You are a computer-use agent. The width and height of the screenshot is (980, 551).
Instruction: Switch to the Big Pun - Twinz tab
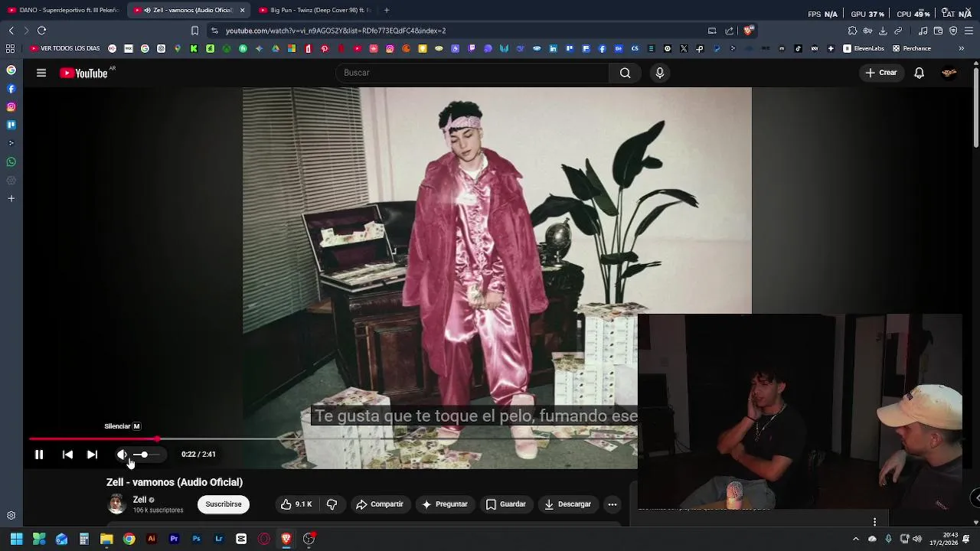coord(314,10)
